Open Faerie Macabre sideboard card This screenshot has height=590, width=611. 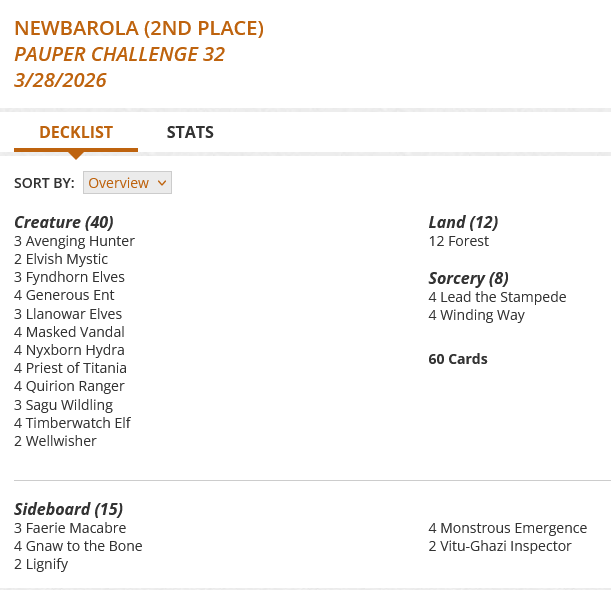[76, 528]
